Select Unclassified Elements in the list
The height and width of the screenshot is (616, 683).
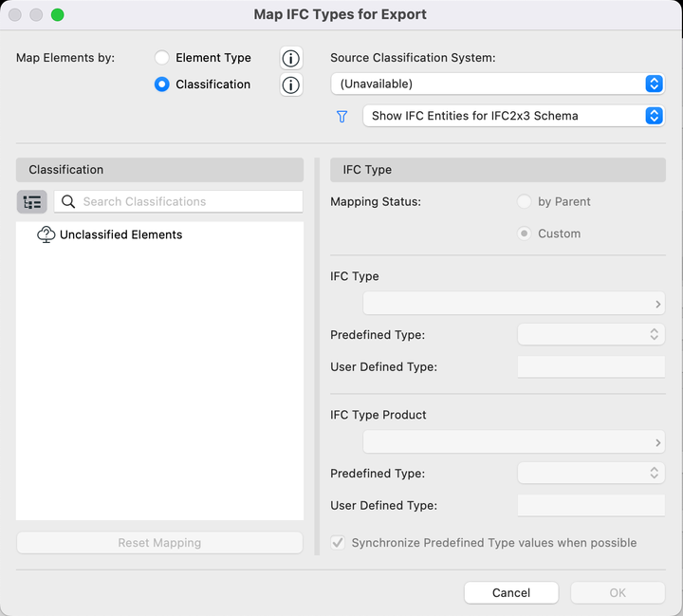pos(120,234)
